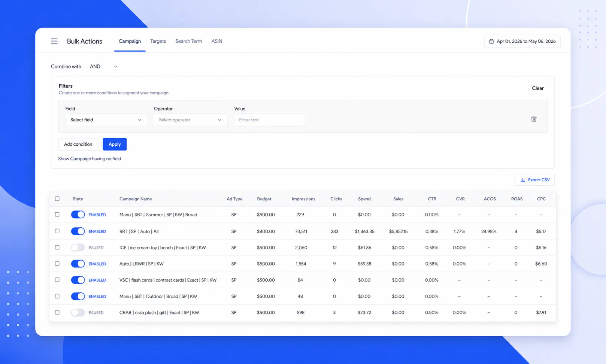Check the ICE ice cream toy row
Viewport: 606px width, 364px height.
tap(57, 248)
